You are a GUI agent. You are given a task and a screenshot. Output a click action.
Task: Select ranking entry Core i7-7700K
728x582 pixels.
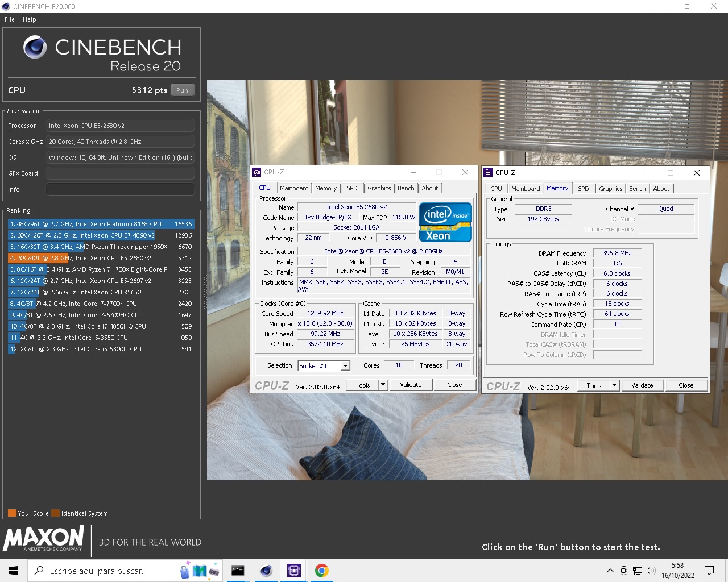click(101, 304)
